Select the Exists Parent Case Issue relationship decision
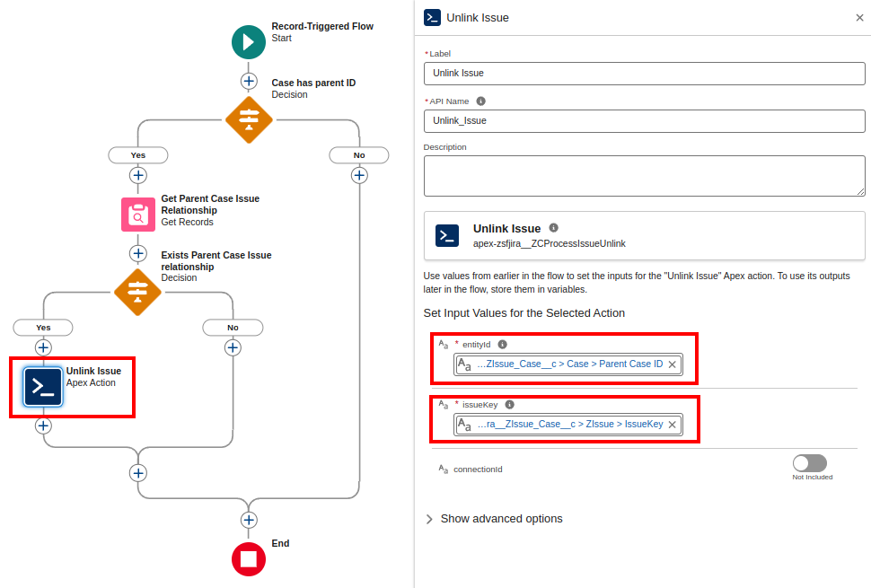The image size is (871, 588). (x=137, y=292)
